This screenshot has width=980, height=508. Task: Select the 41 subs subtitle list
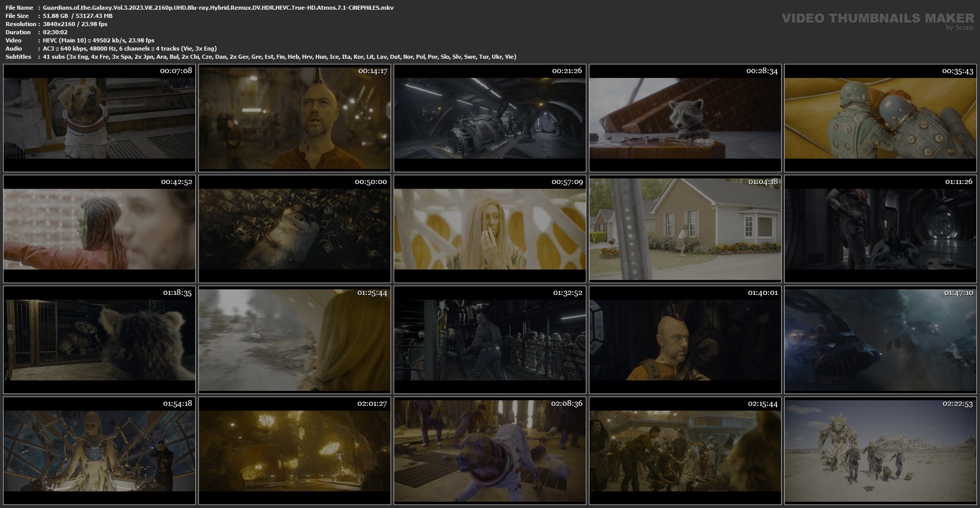[x=280, y=57]
